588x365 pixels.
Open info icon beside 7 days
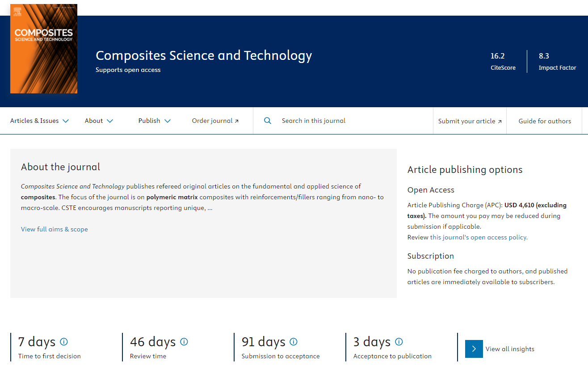tap(64, 342)
